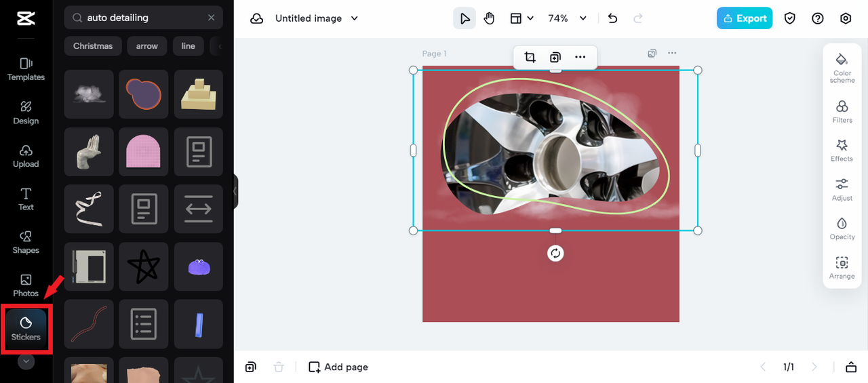The height and width of the screenshot is (383, 868).
Task: Open the Opacity control
Action: [842, 228]
